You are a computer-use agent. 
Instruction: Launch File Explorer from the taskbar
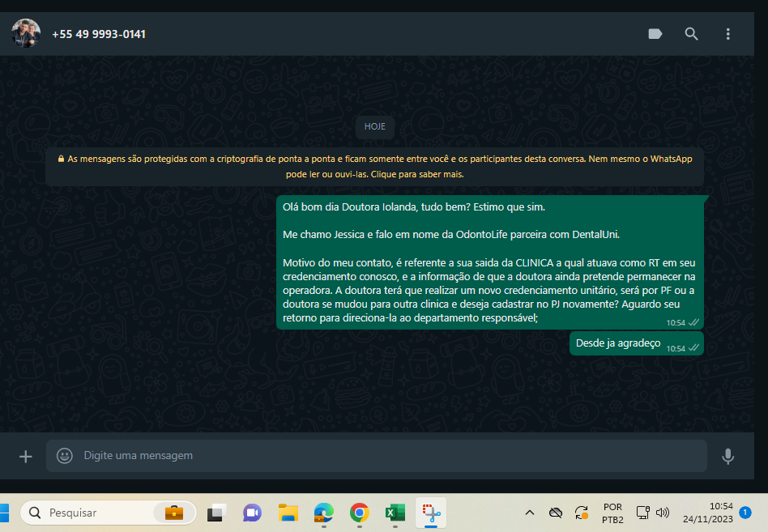pyautogui.click(x=288, y=513)
